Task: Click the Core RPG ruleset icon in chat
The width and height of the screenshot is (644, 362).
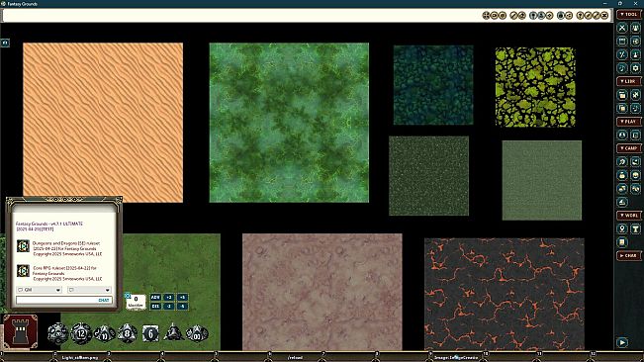Action: pyautogui.click(x=23, y=270)
